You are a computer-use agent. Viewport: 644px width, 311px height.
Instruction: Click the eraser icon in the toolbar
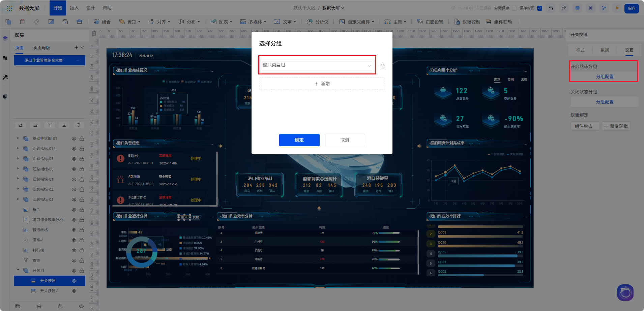[36, 22]
